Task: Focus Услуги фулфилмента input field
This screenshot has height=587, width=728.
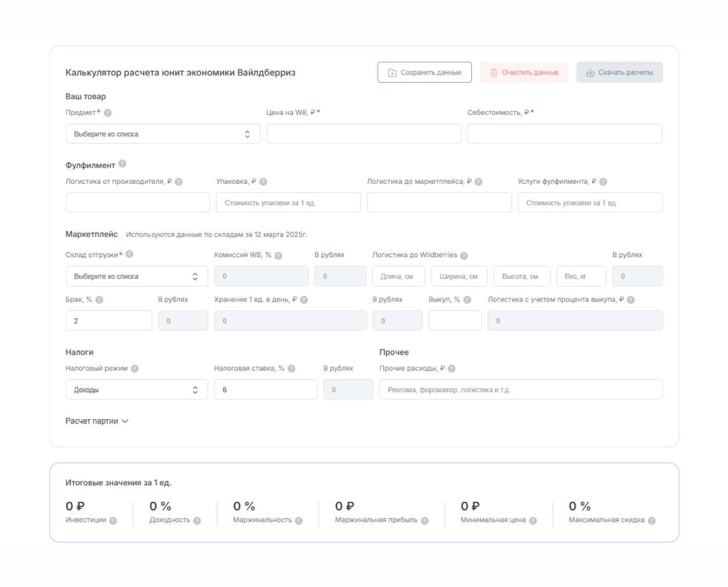Action: pyautogui.click(x=590, y=203)
